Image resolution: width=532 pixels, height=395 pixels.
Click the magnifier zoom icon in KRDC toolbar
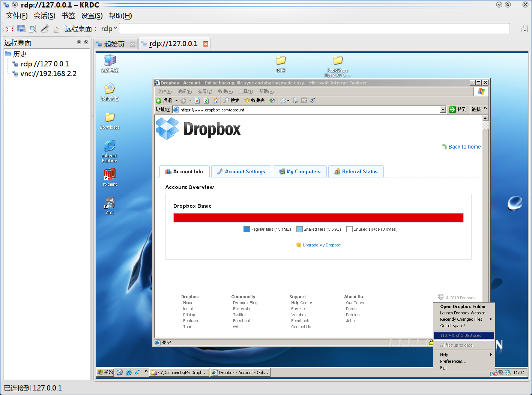tap(33, 29)
